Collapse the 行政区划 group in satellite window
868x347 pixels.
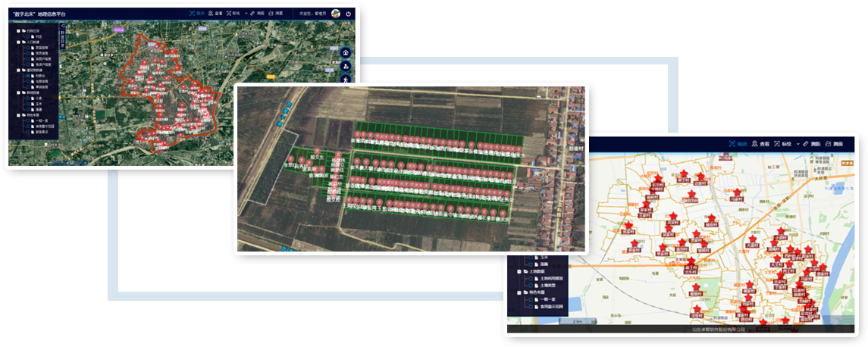coord(18,31)
